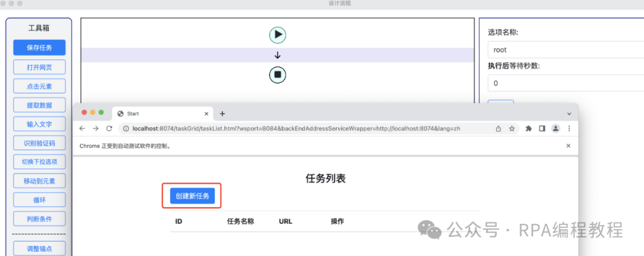This screenshot has width=644, height=256.
Task: Click the 执行后等待秒数 input field
Action: point(565,83)
